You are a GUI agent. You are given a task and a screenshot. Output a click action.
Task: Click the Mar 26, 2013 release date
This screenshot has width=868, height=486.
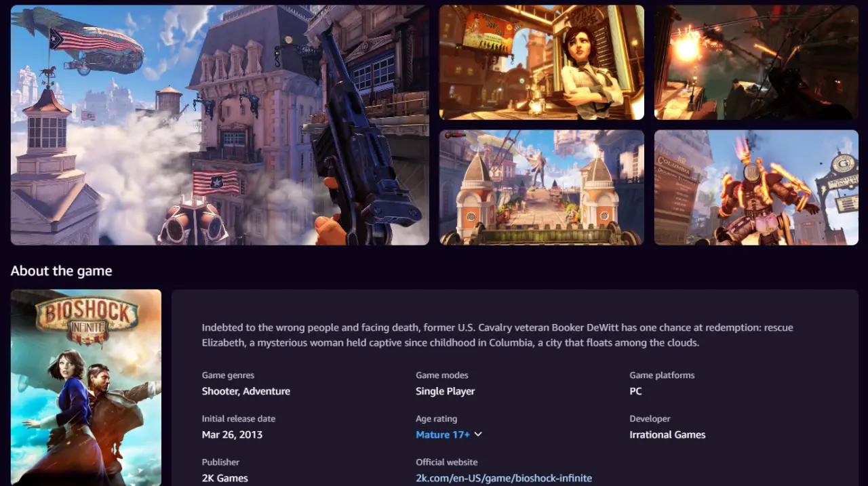point(232,434)
